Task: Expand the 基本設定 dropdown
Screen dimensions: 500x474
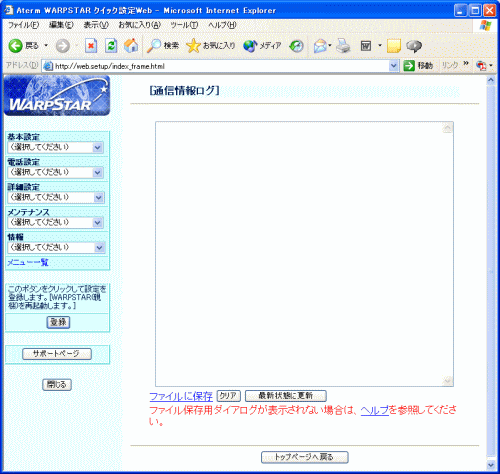Action: click(x=56, y=147)
